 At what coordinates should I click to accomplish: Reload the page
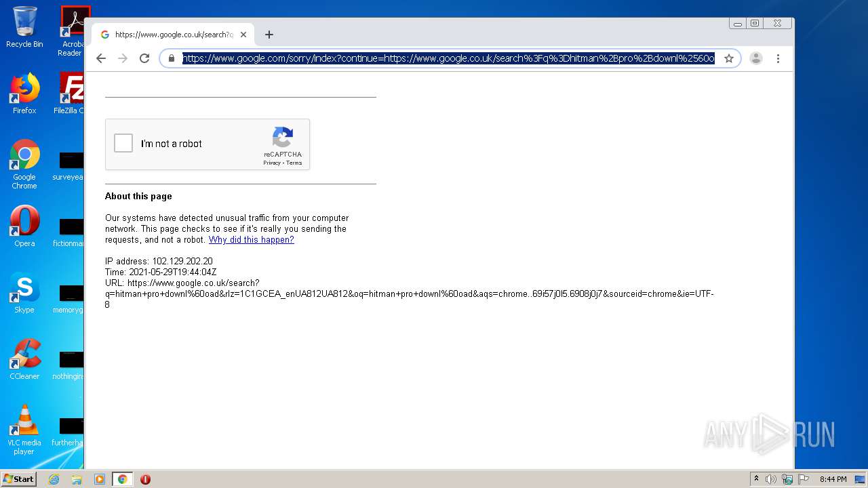[x=144, y=58]
